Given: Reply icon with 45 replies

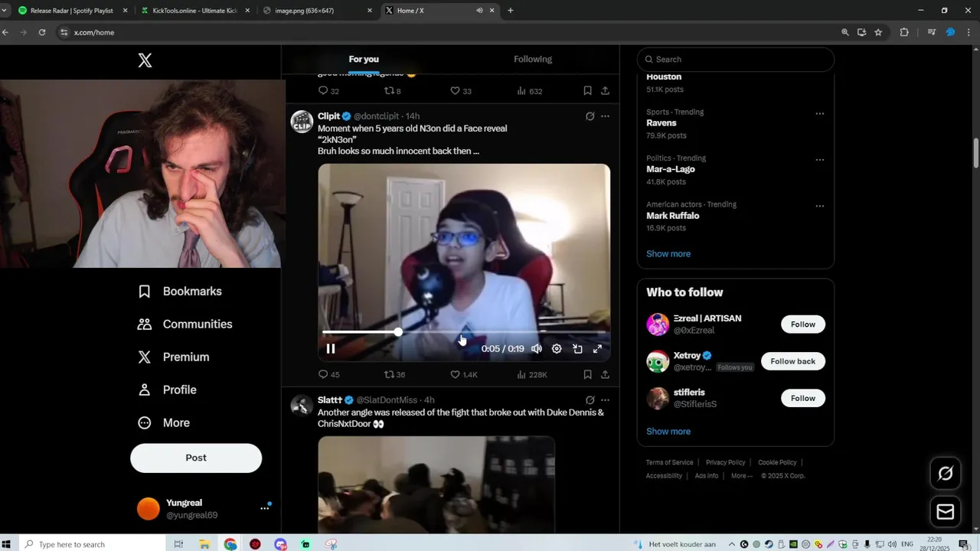Looking at the screenshot, I should click(323, 374).
